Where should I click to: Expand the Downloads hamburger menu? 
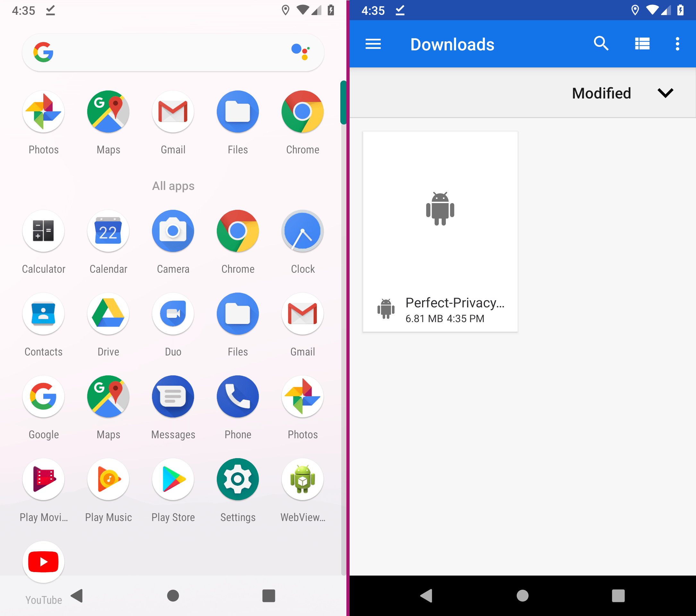coord(372,43)
